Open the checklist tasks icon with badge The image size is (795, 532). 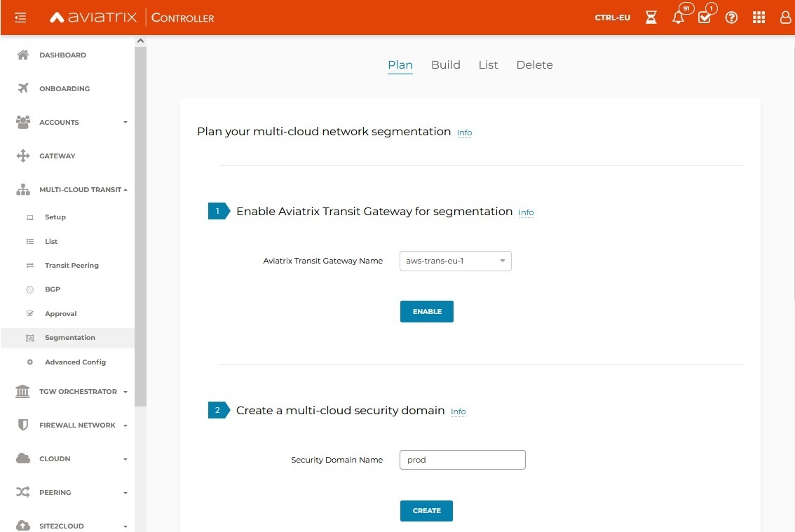click(705, 18)
